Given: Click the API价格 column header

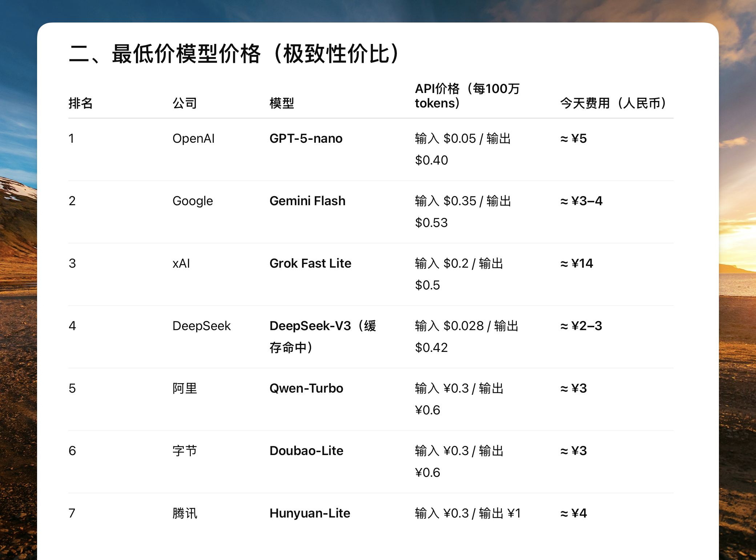Looking at the screenshot, I should tap(467, 96).
